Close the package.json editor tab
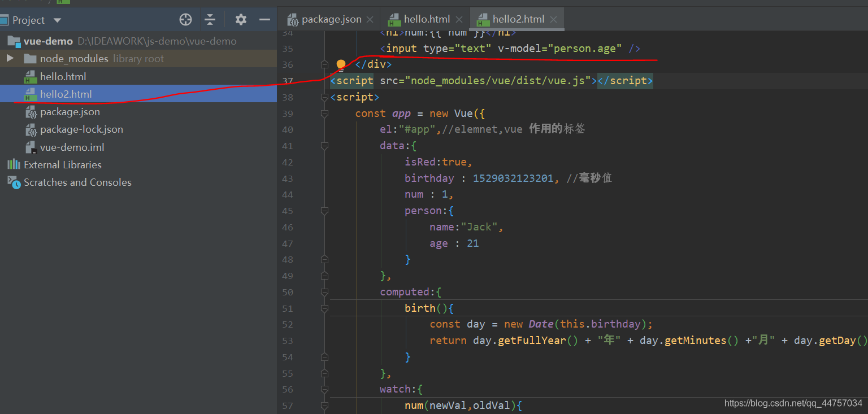Image resolution: width=868 pixels, height=414 pixels. point(370,20)
